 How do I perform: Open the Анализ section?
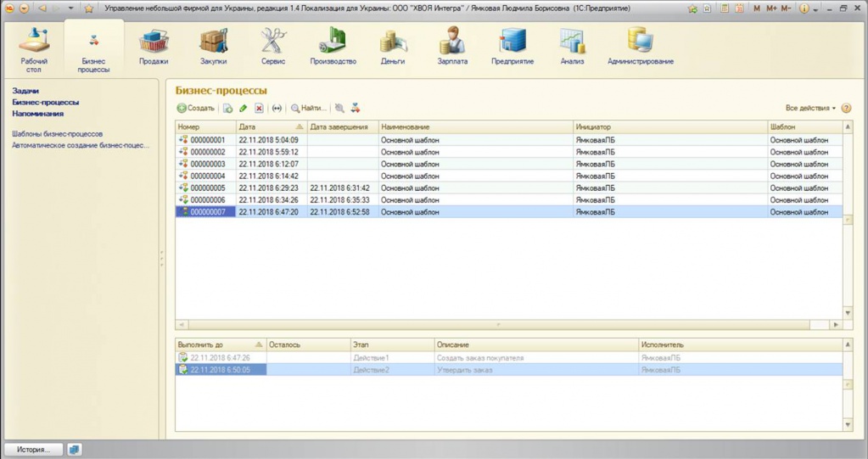pos(572,47)
